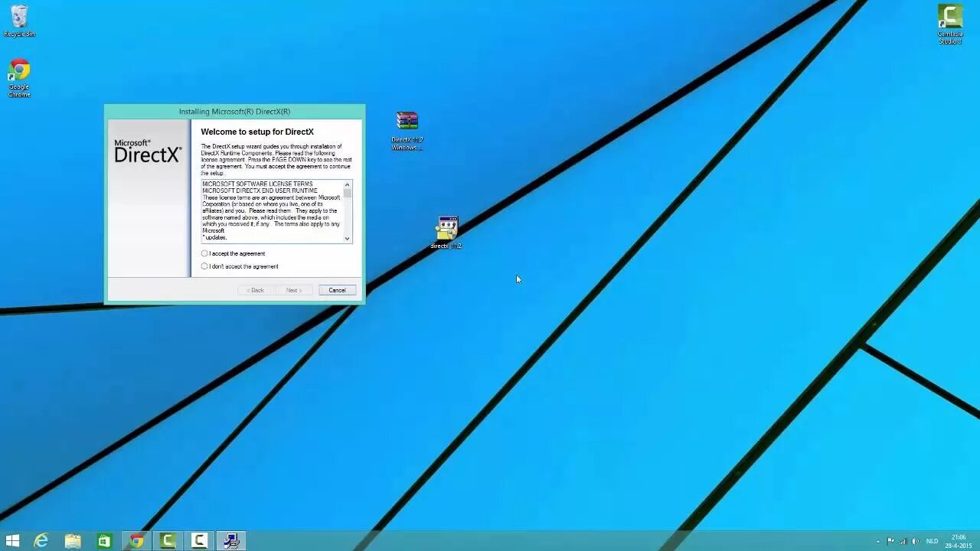Click the license text scroll down arrow

point(347,239)
